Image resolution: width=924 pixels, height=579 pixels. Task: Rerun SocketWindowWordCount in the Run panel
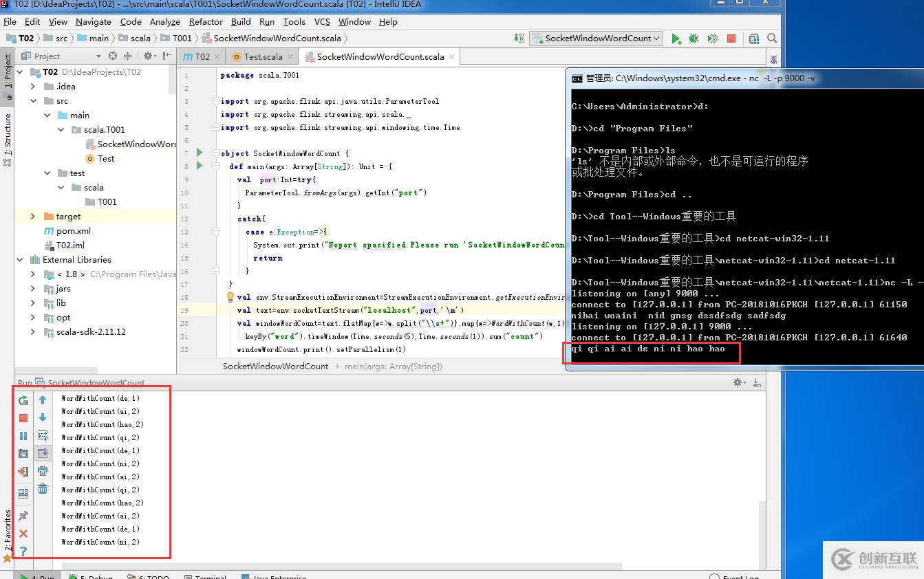click(23, 400)
